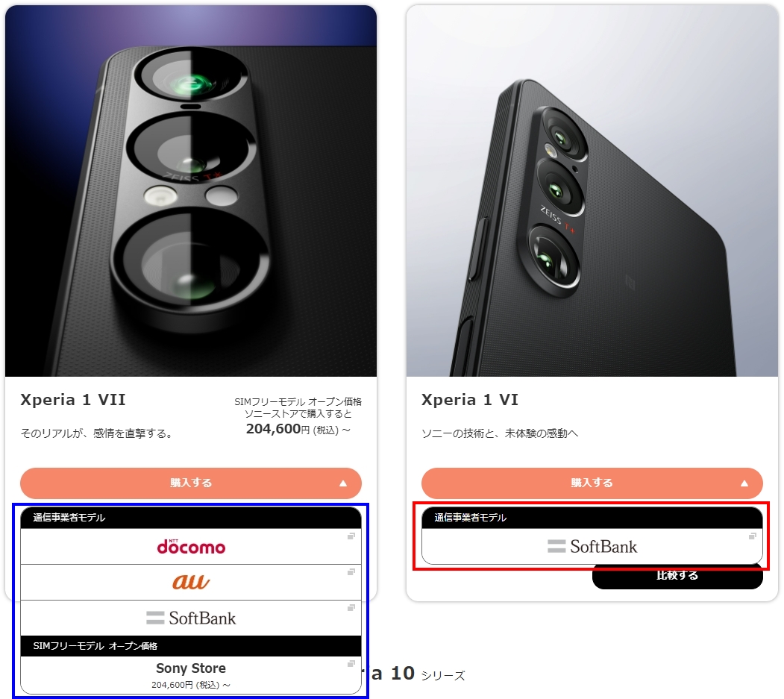784x699 pixels.
Task: Open the docomo carrier link for Xperia 1 VII
Action: click(x=190, y=547)
